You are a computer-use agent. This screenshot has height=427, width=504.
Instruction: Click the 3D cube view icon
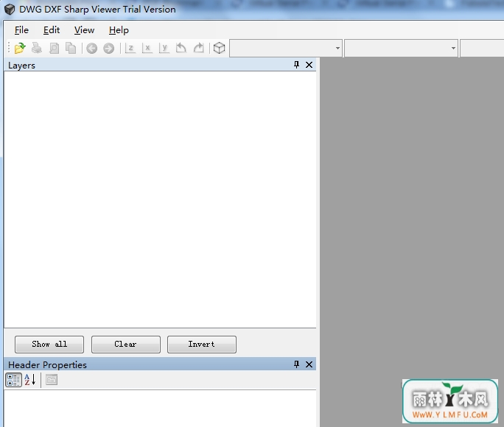[220, 48]
